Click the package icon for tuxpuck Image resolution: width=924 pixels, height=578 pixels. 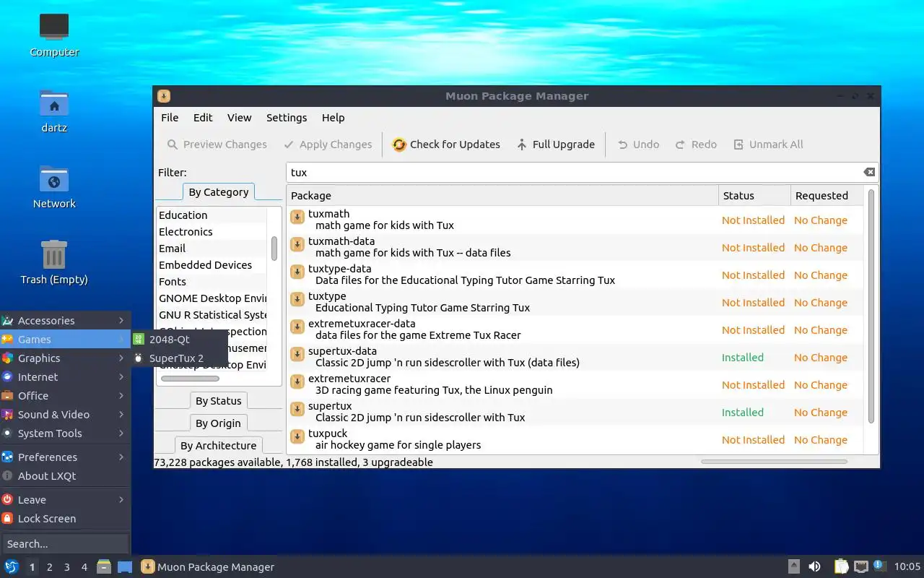tap(297, 437)
